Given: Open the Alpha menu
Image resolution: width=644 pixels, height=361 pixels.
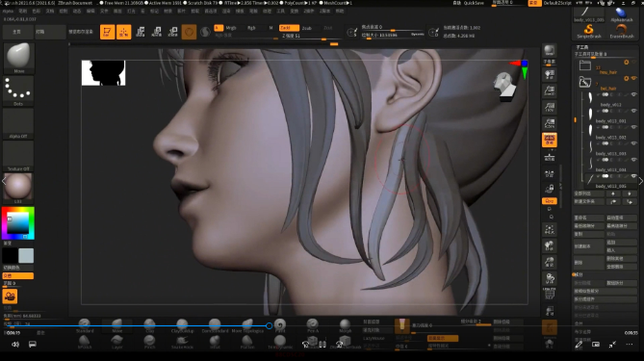Looking at the screenshot, I should point(9,12).
